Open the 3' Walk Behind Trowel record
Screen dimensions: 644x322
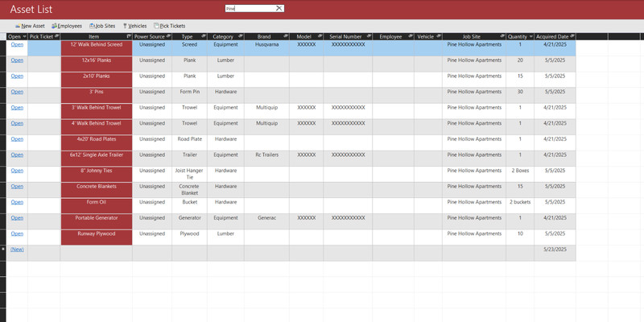pos(17,108)
